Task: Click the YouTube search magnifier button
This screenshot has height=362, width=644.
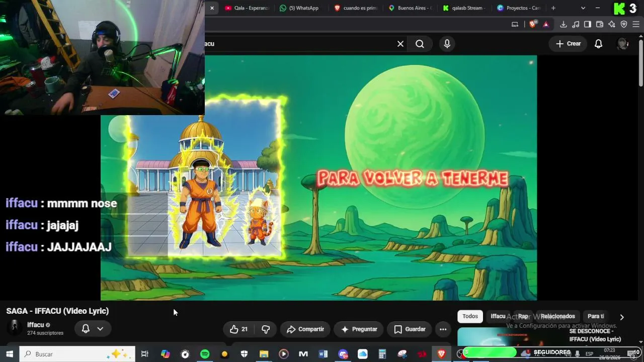Action: click(x=420, y=44)
